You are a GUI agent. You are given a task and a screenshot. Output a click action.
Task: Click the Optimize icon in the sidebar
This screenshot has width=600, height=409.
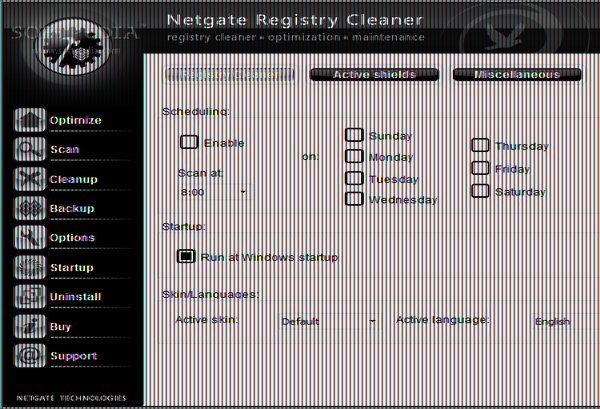[x=30, y=120]
